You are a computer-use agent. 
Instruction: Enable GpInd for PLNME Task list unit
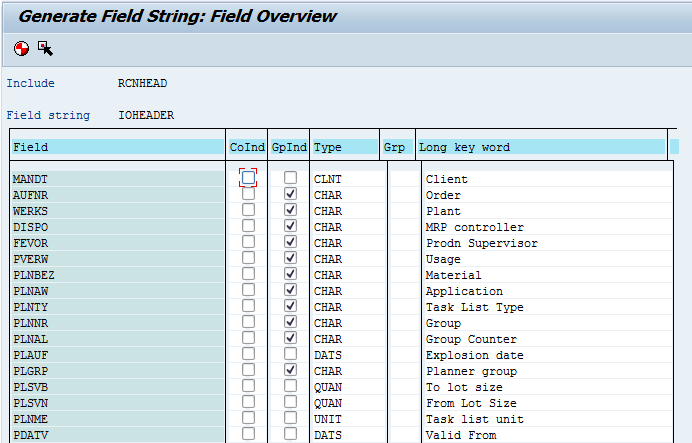290,418
